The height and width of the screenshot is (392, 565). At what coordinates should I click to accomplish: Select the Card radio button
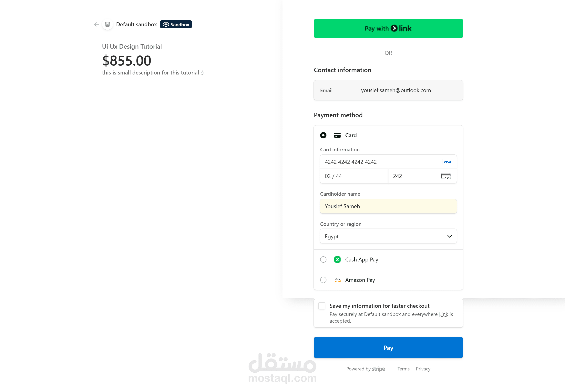point(323,135)
